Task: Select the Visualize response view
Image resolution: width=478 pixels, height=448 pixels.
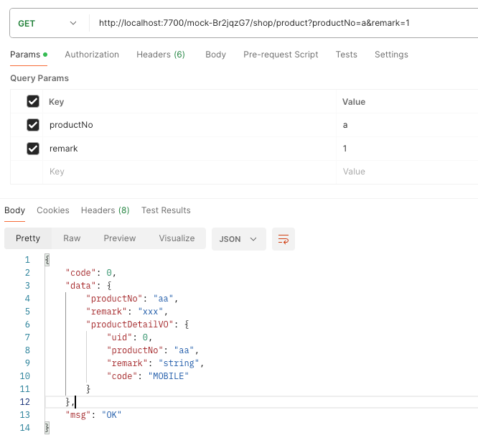Action: click(x=177, y=238)
